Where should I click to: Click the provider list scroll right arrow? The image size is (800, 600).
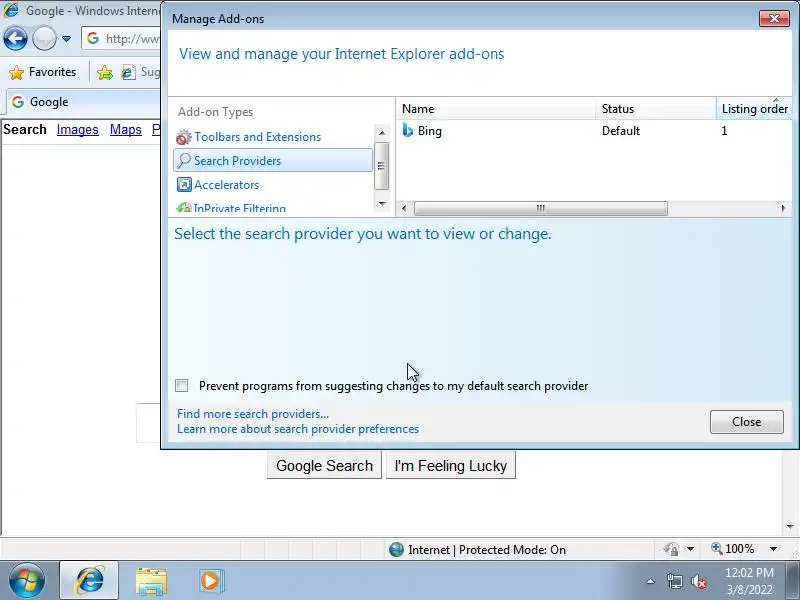(783, 208)
